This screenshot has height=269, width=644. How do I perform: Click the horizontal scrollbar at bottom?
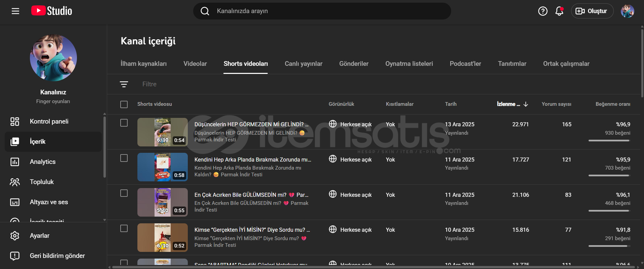(x=370, y=267)
